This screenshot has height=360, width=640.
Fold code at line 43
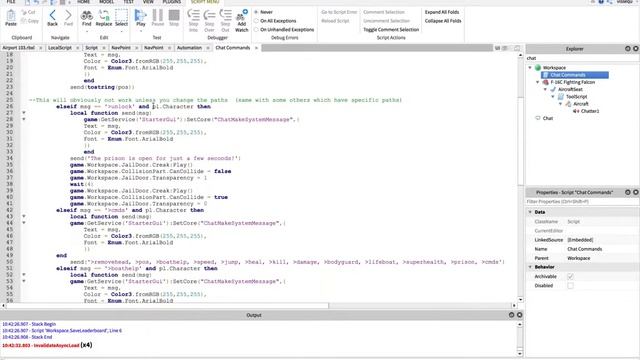[24, 216]
